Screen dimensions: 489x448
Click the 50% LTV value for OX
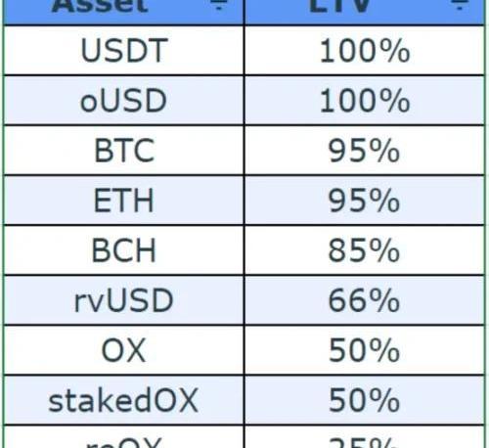coord(365,351)
